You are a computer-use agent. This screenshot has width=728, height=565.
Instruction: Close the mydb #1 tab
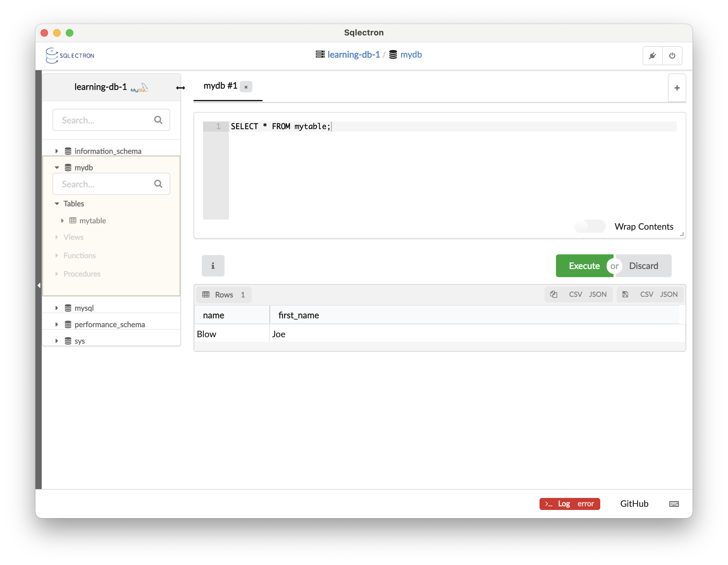click(246, 87)
